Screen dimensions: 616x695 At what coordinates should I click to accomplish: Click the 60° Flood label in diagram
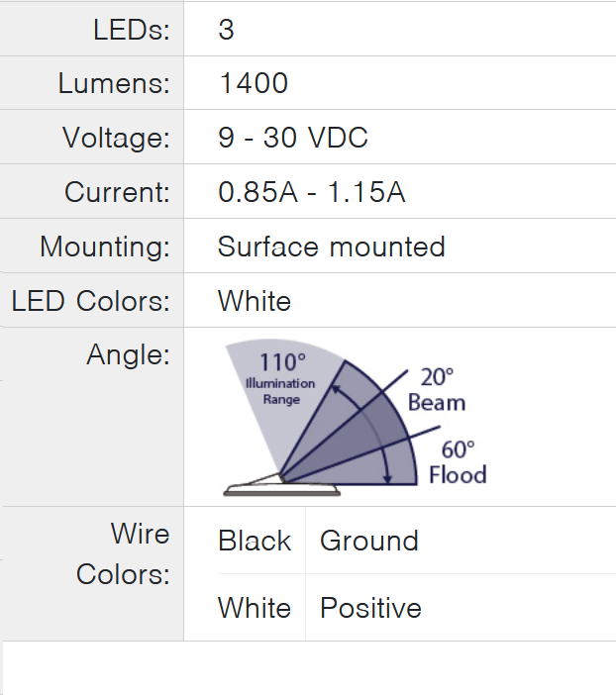point(458,462)
